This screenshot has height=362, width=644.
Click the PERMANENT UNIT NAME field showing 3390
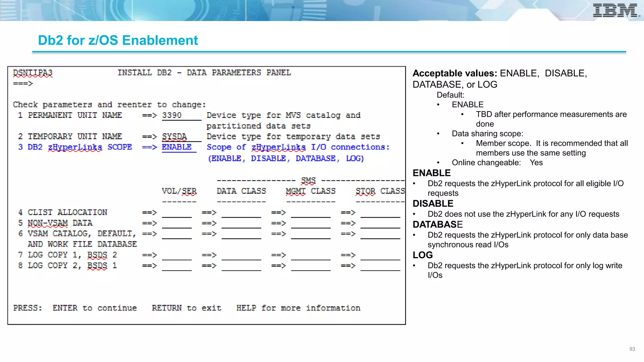[181, 116]
